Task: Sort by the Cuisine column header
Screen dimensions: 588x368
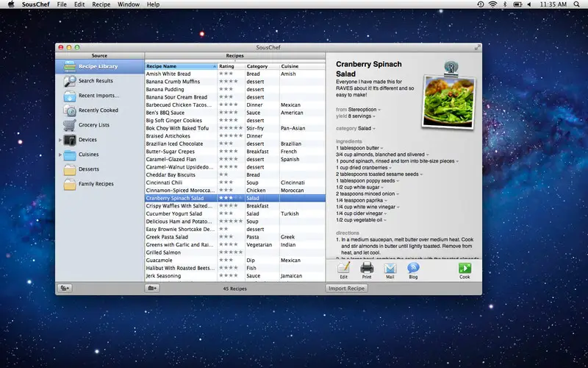Action: (302, 66)
